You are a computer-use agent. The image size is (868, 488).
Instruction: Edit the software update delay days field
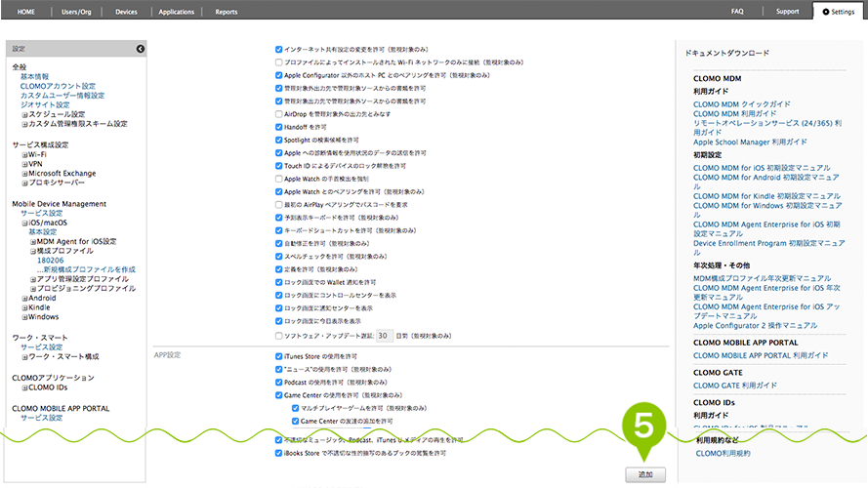click(x=384, y=336)
